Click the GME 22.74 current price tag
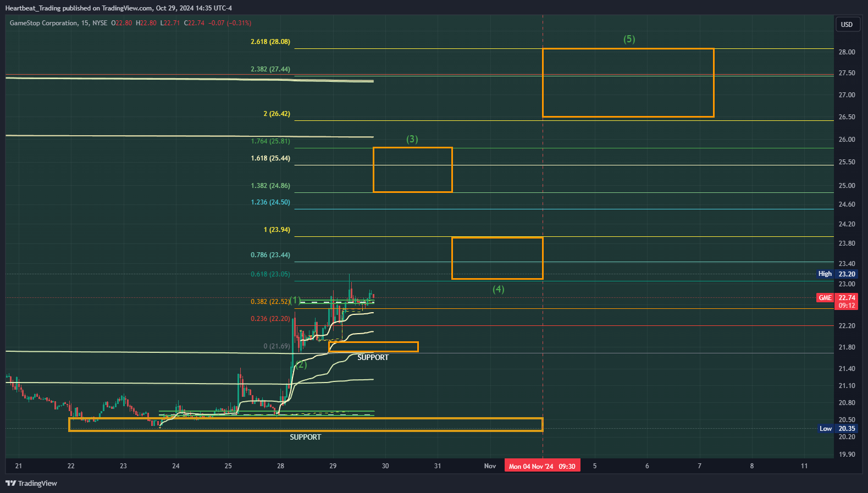The height and width of the screenshot is (493, 868). [837, 301]
